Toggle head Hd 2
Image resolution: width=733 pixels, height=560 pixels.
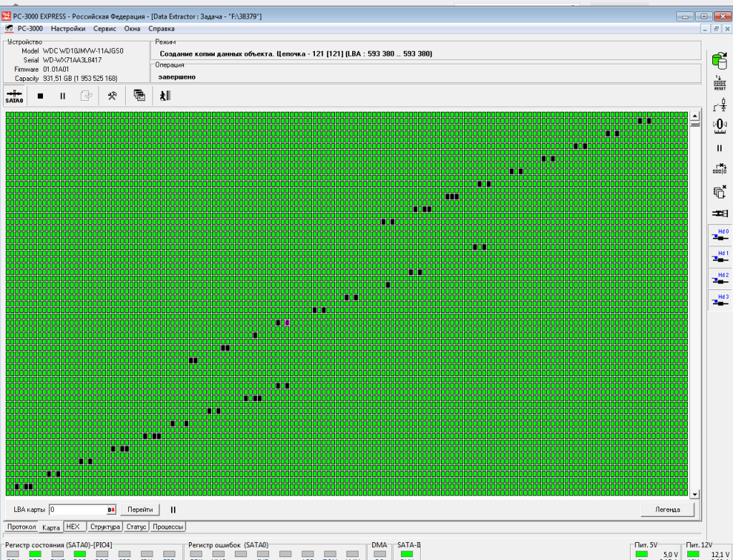[x=720, y=279]
